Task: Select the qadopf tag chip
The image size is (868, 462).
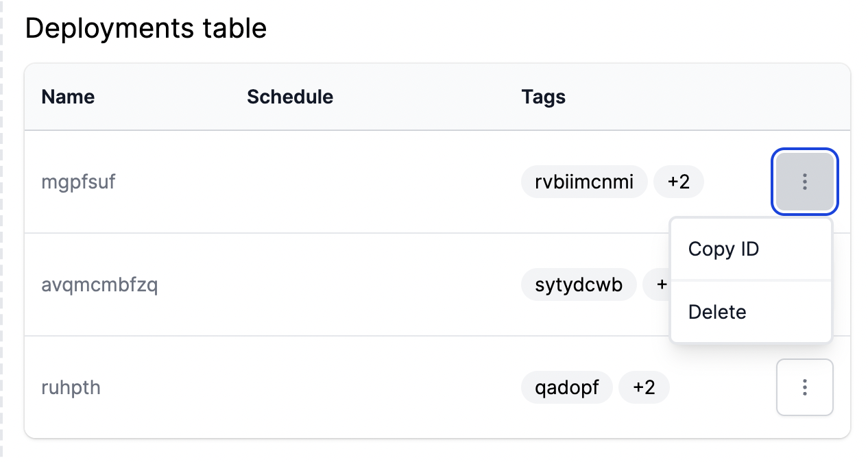Action: pos(567,387)
